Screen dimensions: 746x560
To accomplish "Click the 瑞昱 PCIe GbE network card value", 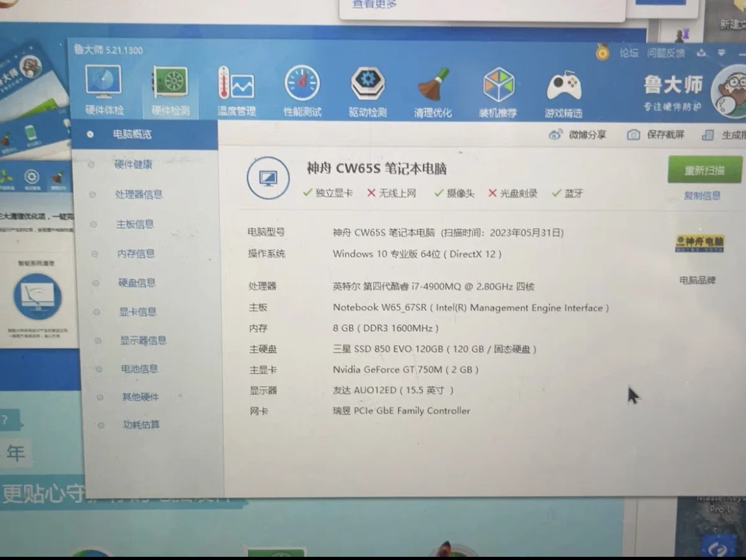I will pos(401,411).
